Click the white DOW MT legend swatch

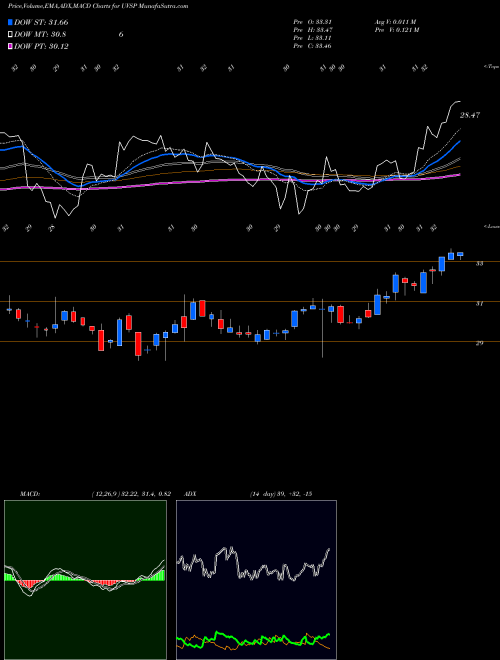point(10,35)
